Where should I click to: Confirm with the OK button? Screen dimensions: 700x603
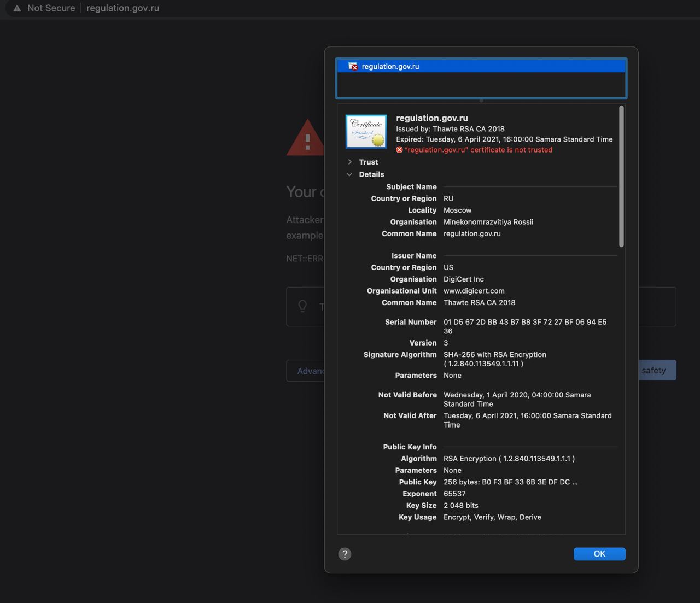pyautogui.click(x=599, y=554)
